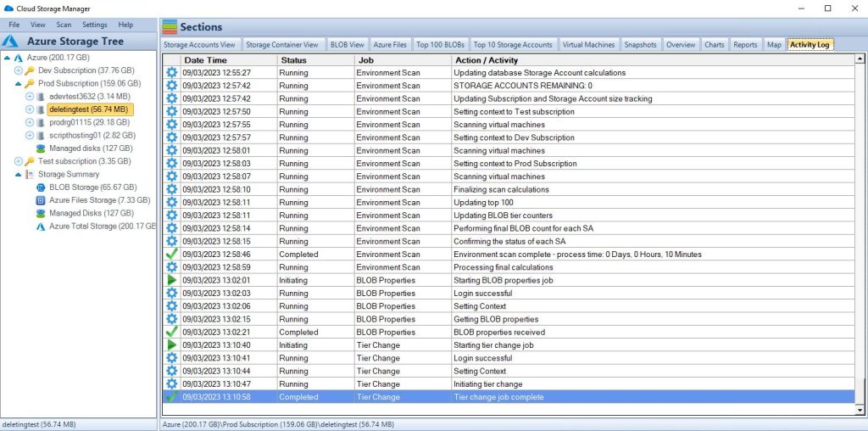Open the Charts tab
This screenshot has height=431, width=868.
coord(714,45)
